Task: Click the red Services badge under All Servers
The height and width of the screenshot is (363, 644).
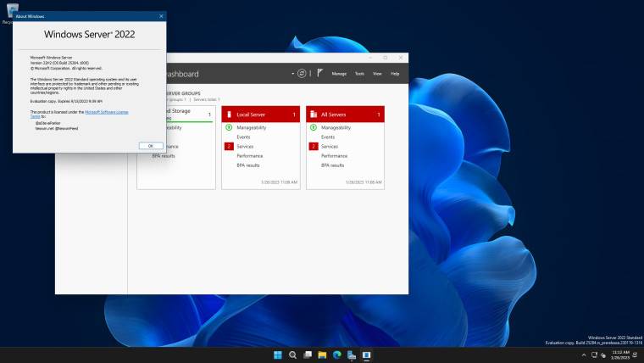Action: point(314,147)
